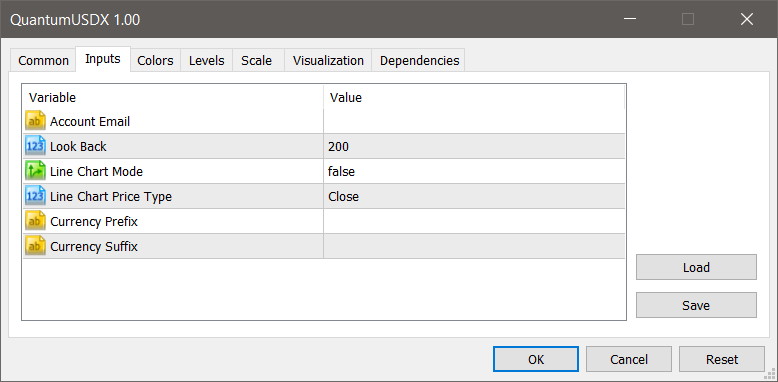Click the Save button
Screen dimensions: 778x382
click(696, 305)
